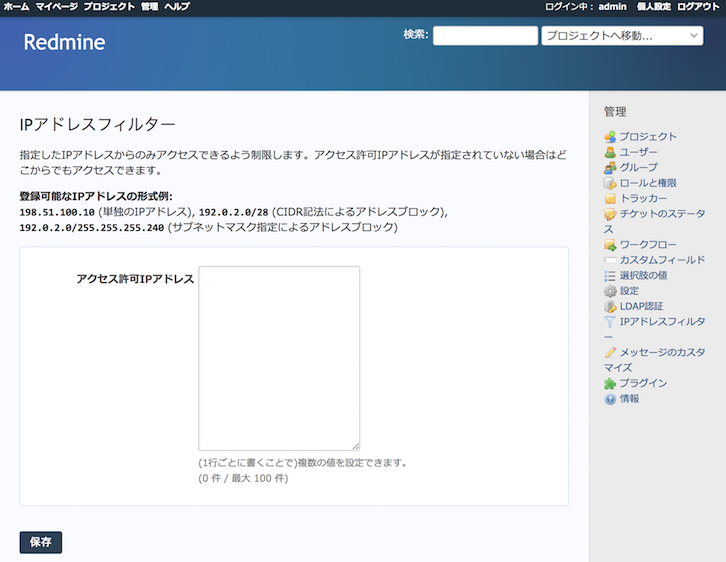
Task: Click the Plugins puzzle icon
Action: click(610, 383)
